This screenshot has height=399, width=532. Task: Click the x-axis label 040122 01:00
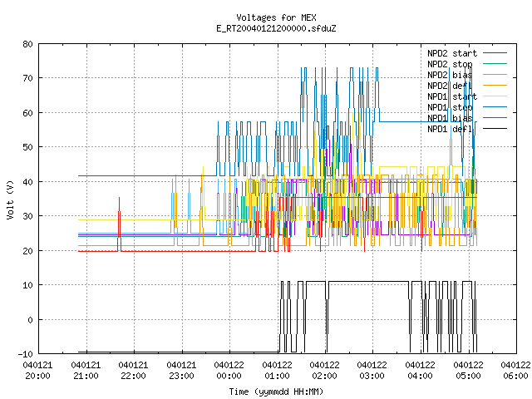click(x=277, y=371)
